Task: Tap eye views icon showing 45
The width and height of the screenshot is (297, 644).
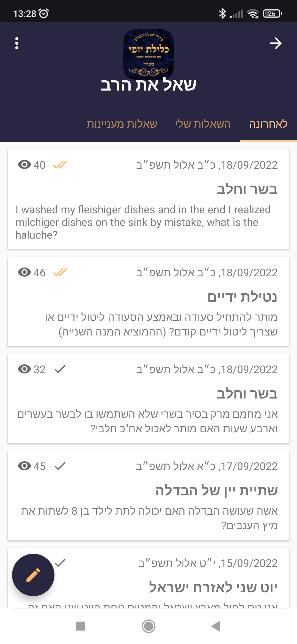Action: pyautogui.click(x=24, y=466)
